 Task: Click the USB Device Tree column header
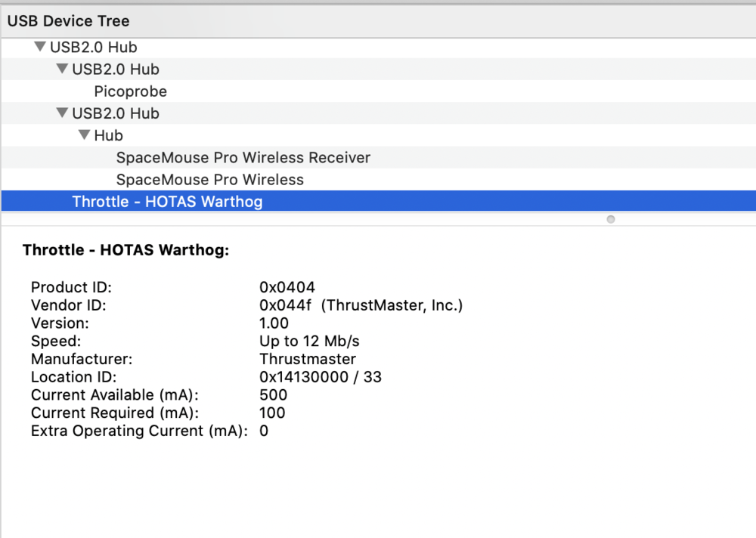coord(68,20)
